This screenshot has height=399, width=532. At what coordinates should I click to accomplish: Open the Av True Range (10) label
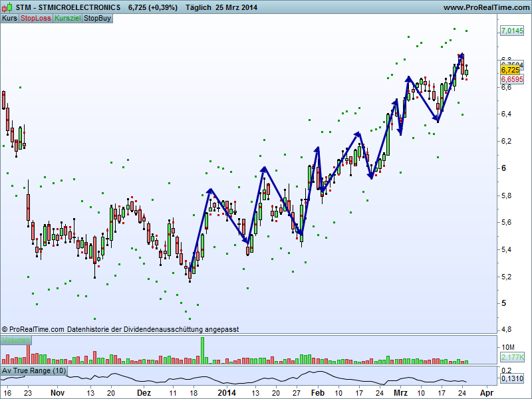[34, 370]
